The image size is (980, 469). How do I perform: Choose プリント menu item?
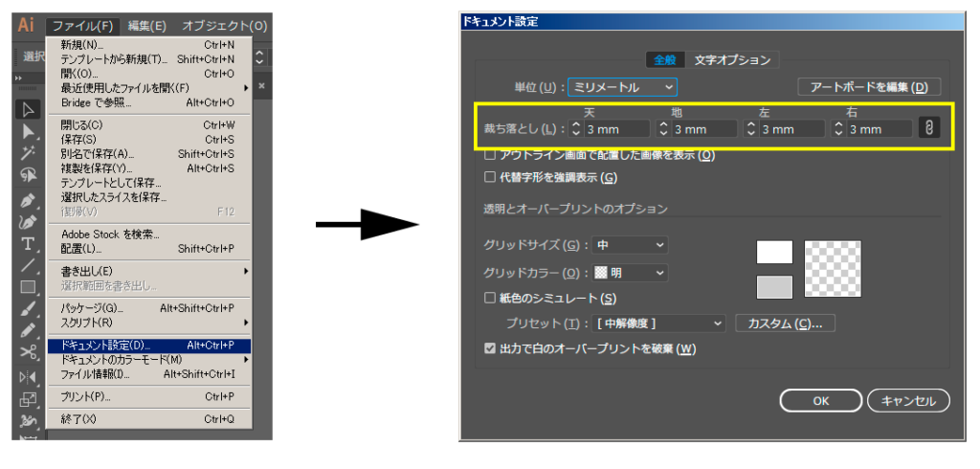pyautogui.click(x=148, y=397)
